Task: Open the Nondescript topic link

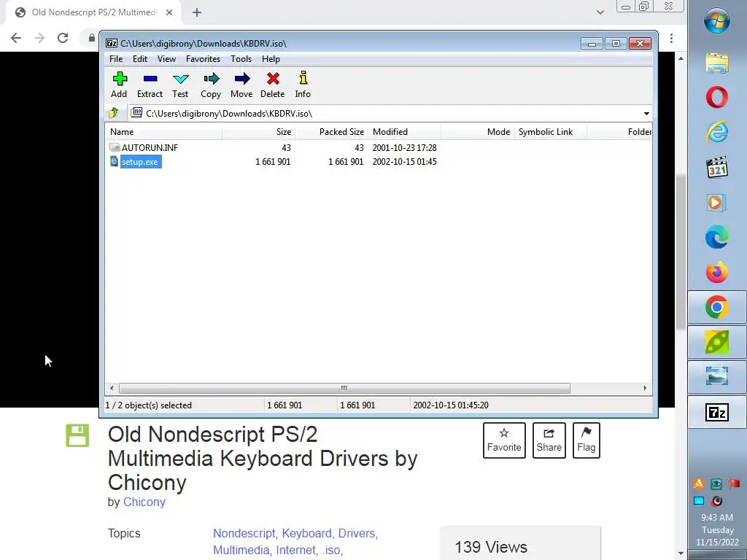Action: [244, 533]
